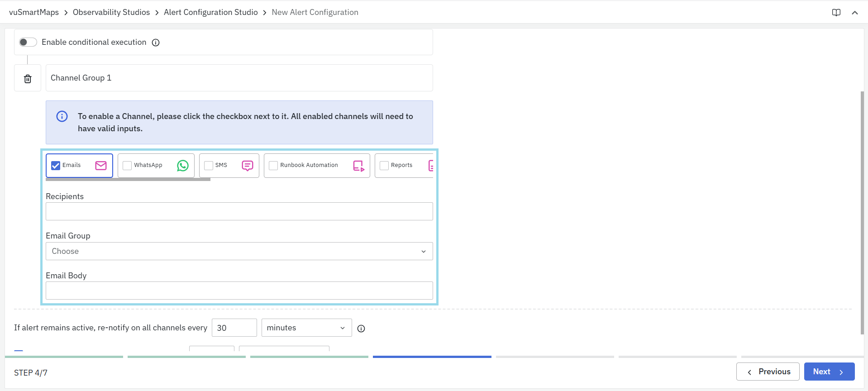Open Alert Configuration Studio breadcrumb

[x=210, y=12]
